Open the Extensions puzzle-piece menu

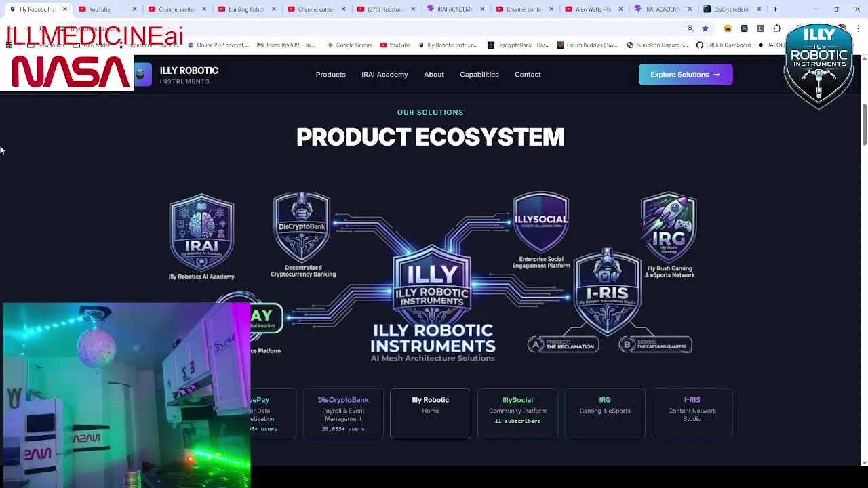[776, 28]
